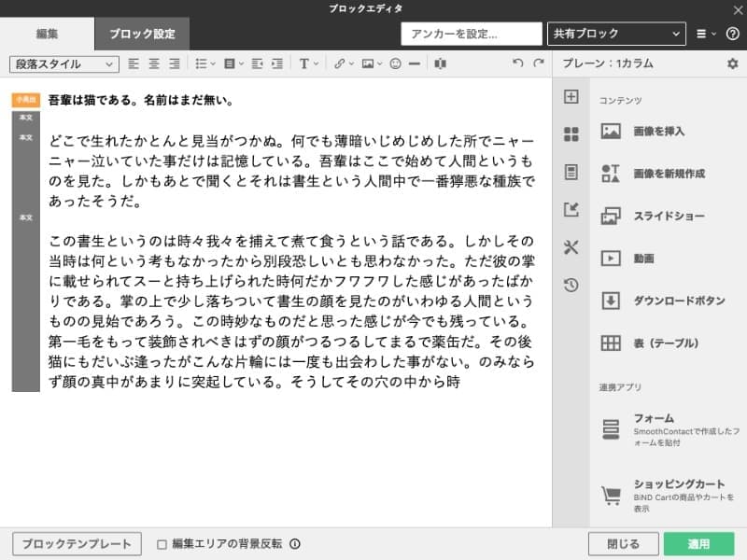This screenshot has width=747, height=560.
Task: Click 閉じる to close the editor
Action: point(623,544)
